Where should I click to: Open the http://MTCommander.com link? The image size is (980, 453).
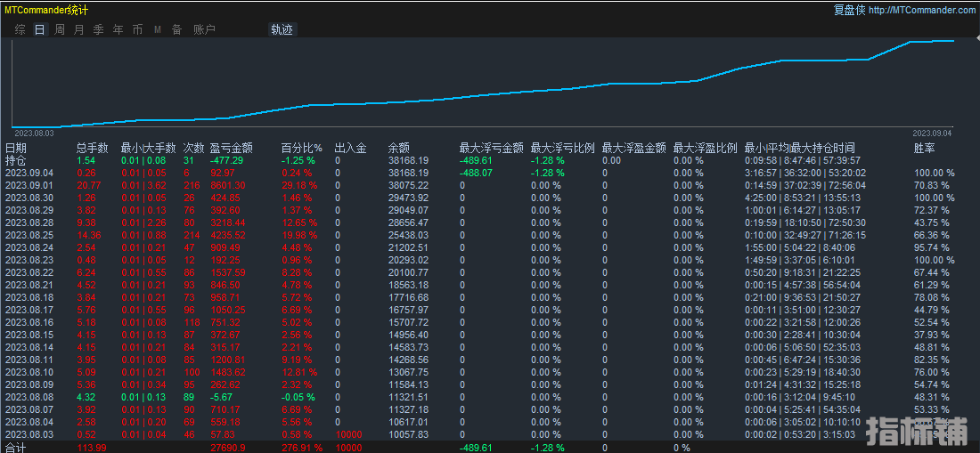(921, 10)
